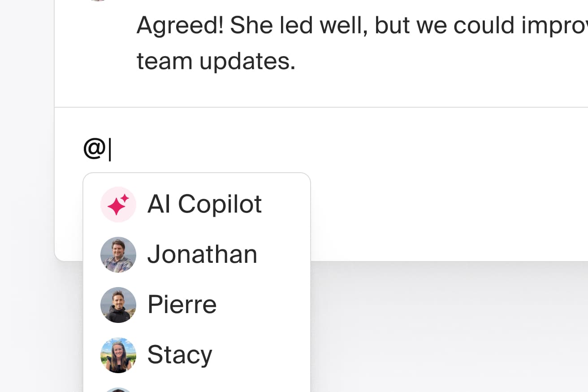Click the partially visible avatar below Stacy

pyautogui.click(x=118, y=390)
